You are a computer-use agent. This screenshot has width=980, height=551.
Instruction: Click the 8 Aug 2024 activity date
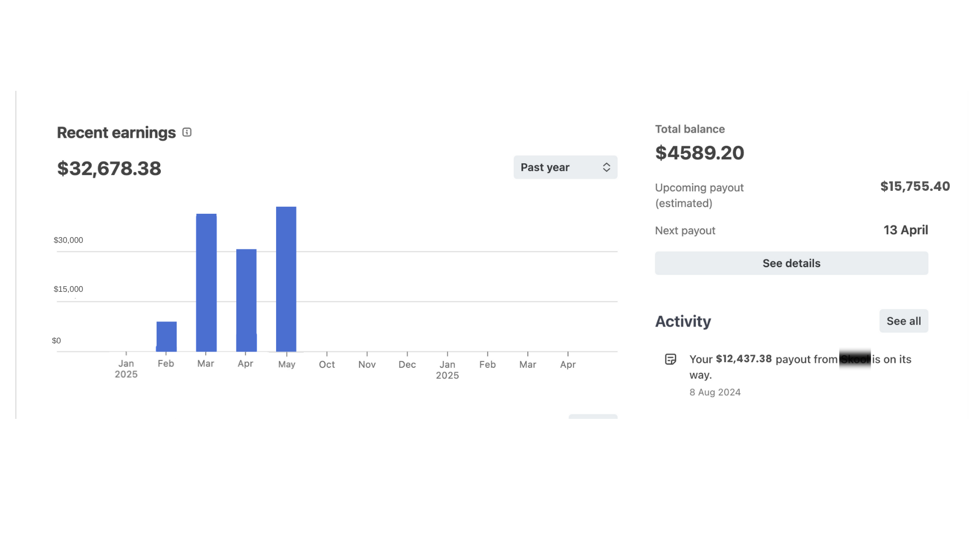tap(715, 392)
